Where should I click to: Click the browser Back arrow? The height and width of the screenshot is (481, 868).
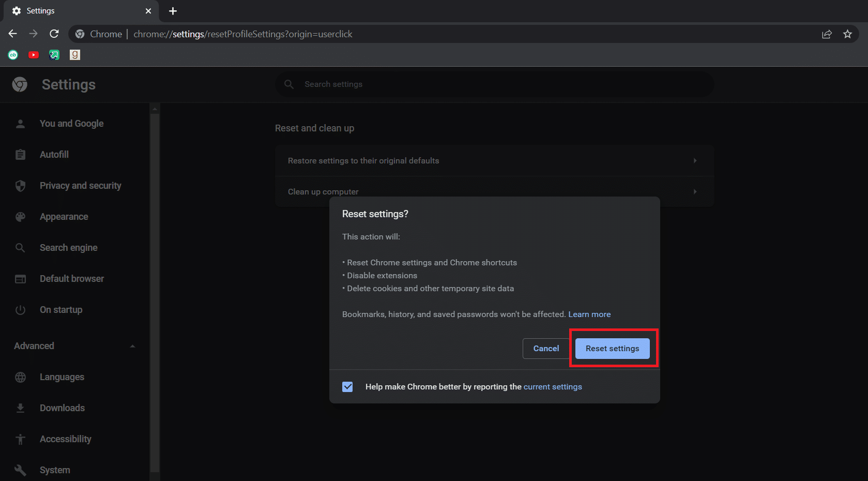(13, 34)
